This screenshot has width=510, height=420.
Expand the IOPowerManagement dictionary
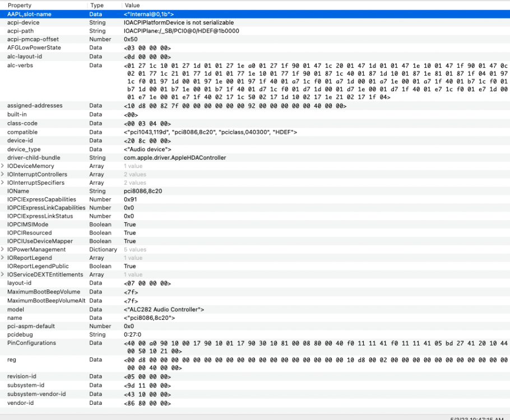pyautogui.click(x=3, y=249)
